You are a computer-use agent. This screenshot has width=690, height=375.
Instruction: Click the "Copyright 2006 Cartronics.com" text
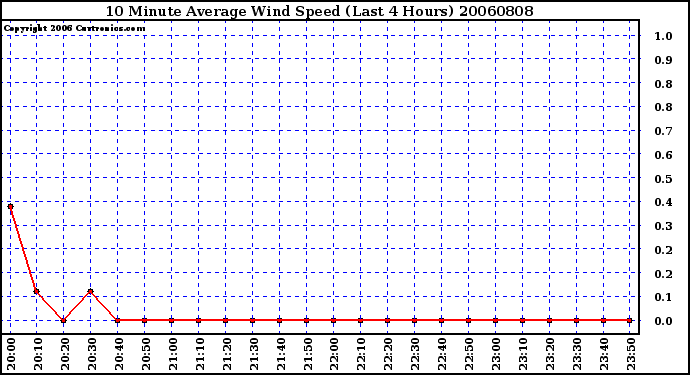[74, 28]
